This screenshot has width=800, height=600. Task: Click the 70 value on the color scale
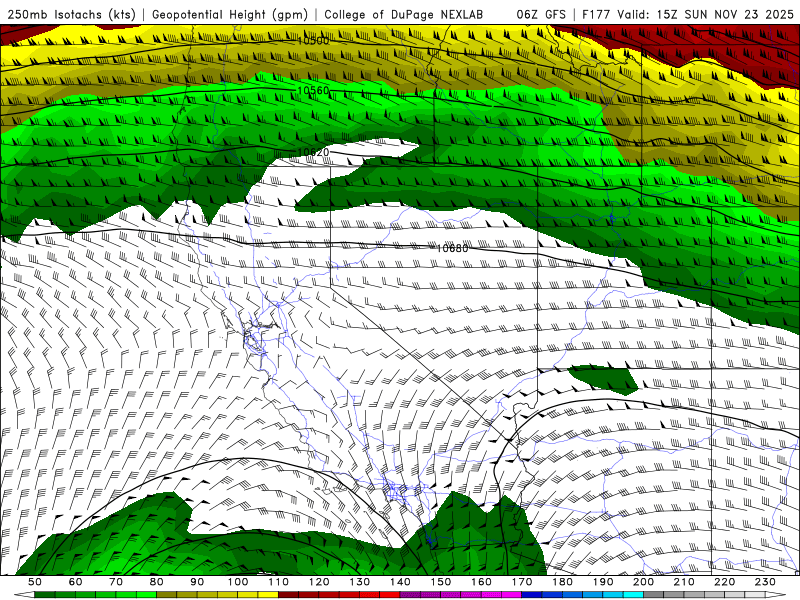[116, 582]
